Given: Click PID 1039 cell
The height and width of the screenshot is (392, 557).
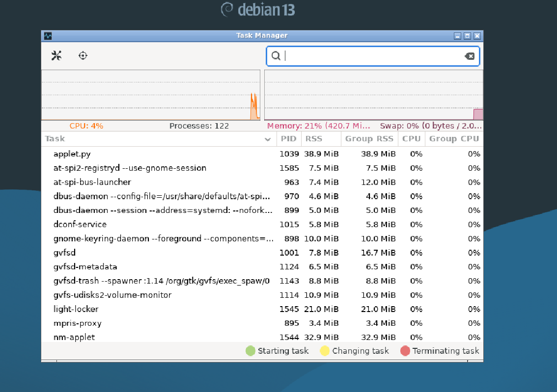Looking at the screenshot, I should pos(289,154).
